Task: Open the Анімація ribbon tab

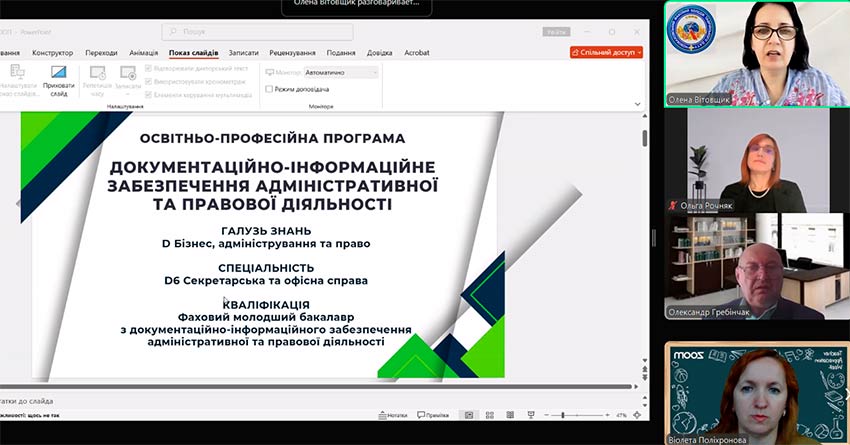Action: click(143, 52)
